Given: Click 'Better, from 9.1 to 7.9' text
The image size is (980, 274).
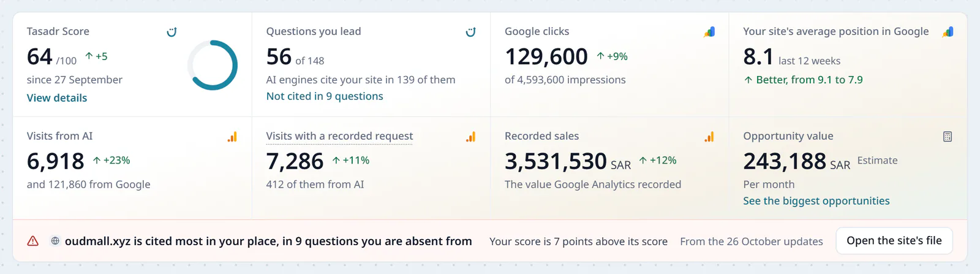Looking at the screenshot, I should [809, 80].
